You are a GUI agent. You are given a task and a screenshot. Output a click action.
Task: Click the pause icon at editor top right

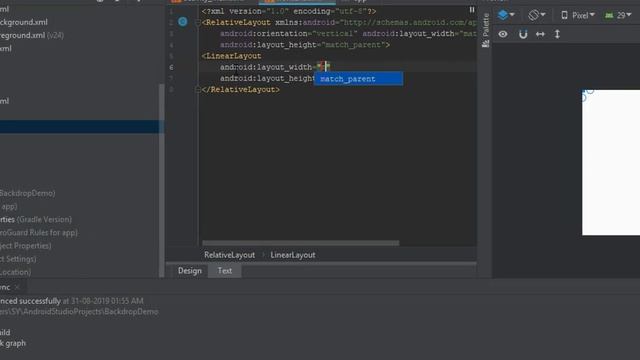coord(472,9)
